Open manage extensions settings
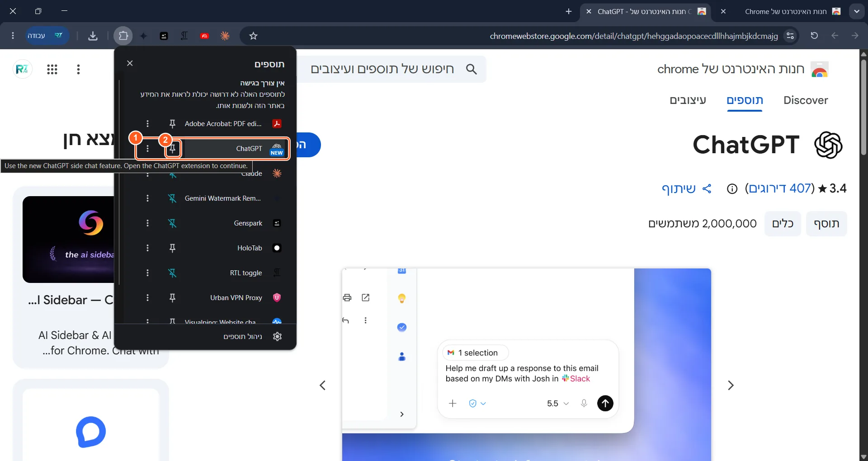 pos(206,337)
